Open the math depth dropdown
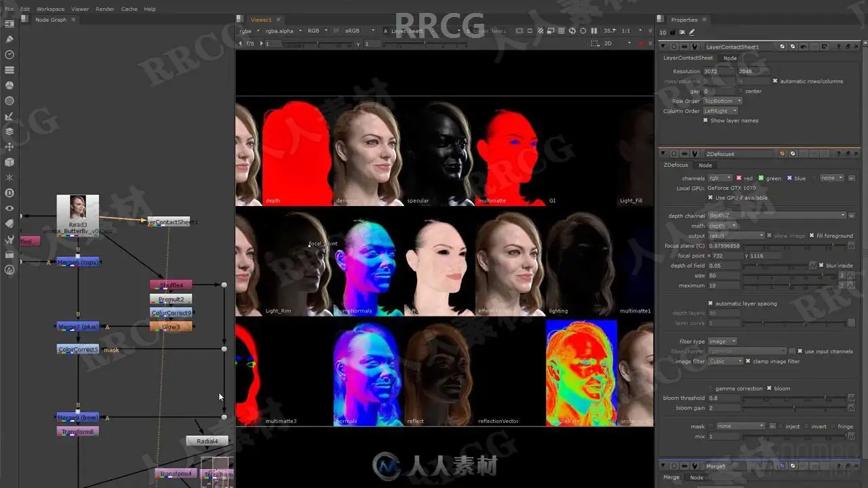 722,226
